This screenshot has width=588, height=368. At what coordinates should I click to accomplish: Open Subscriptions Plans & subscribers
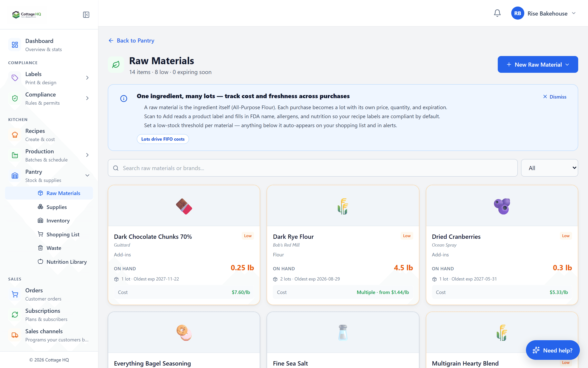[49, 315]
